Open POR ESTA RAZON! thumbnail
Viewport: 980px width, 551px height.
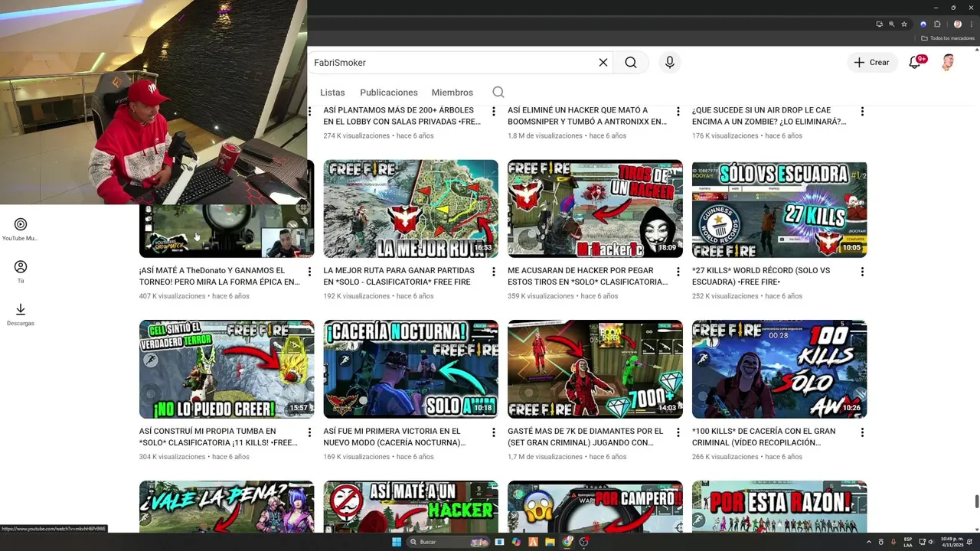[779, 507]
